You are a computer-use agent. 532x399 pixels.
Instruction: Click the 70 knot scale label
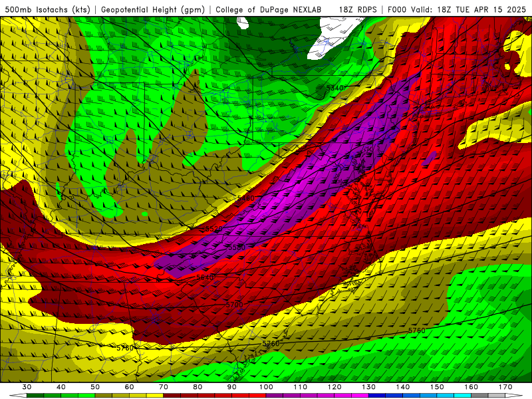[164, 387]
